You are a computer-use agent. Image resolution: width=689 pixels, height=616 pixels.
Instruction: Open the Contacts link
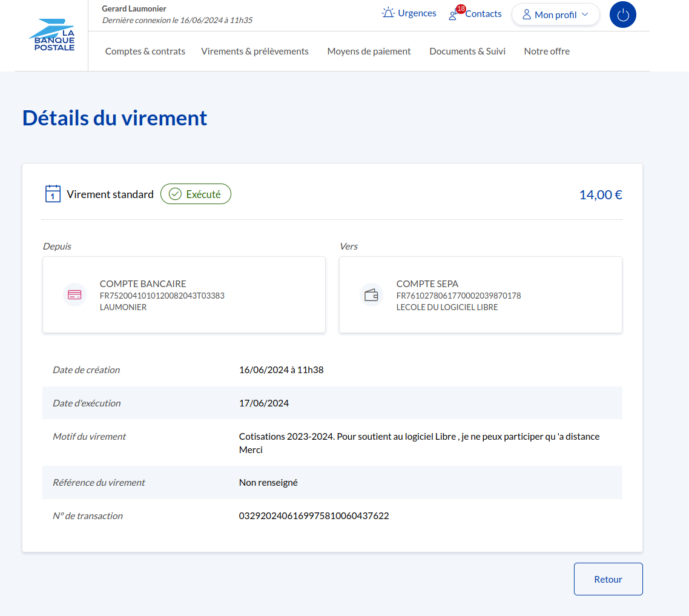[x=483, y=14]
